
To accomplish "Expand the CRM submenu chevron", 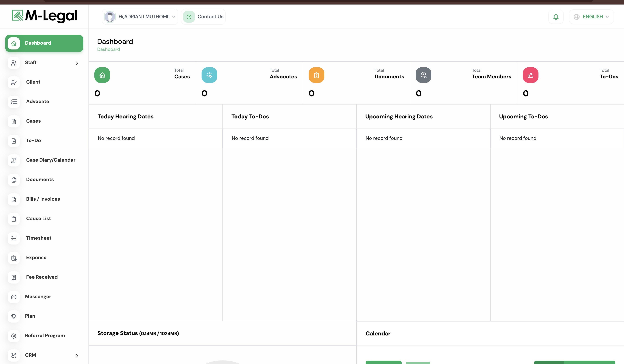I will click(x=77, y=356).
